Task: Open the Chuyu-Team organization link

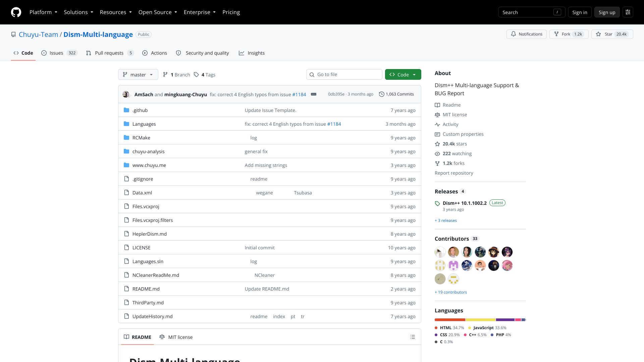Action: pyautogui.click(x=38, y=35)
